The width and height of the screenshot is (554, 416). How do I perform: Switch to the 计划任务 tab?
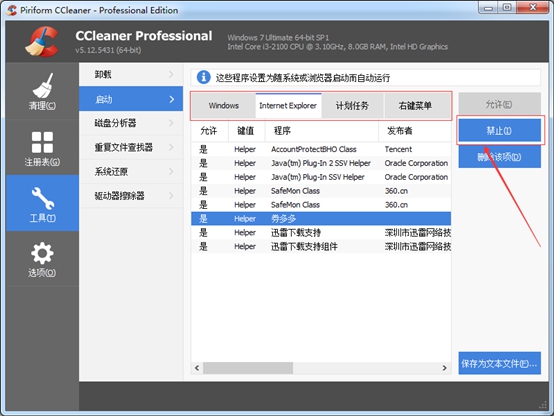pos(352,106)
